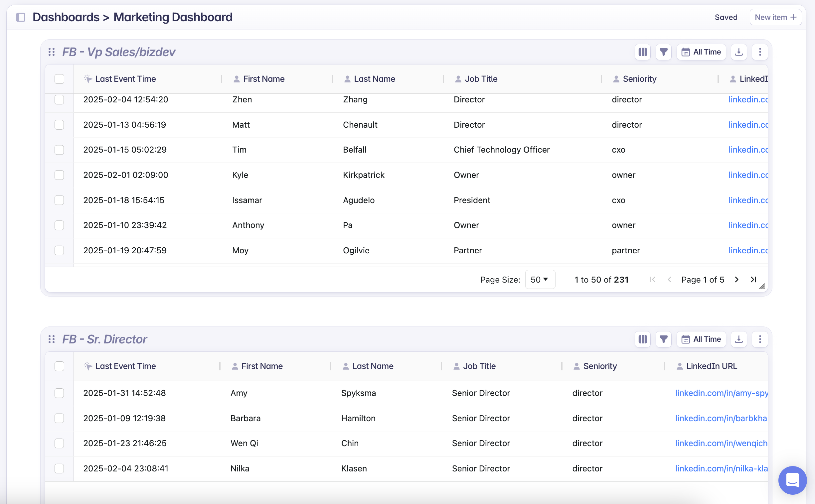Download data from FB - Sr. Director panel
Screen dimensions: 815x504
[739, 339]
